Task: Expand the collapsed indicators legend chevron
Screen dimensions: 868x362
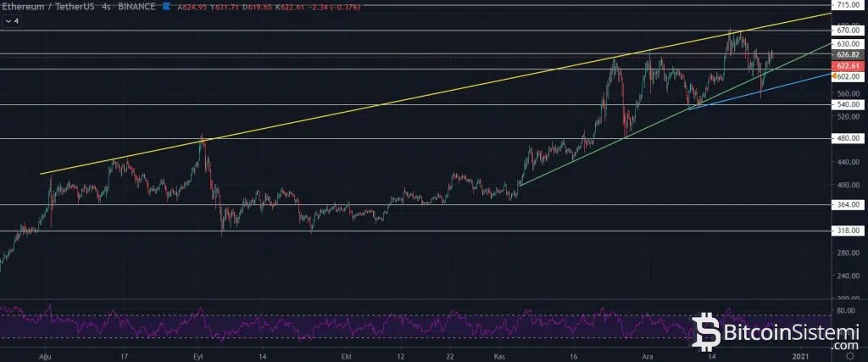Action: coord(8,23)
